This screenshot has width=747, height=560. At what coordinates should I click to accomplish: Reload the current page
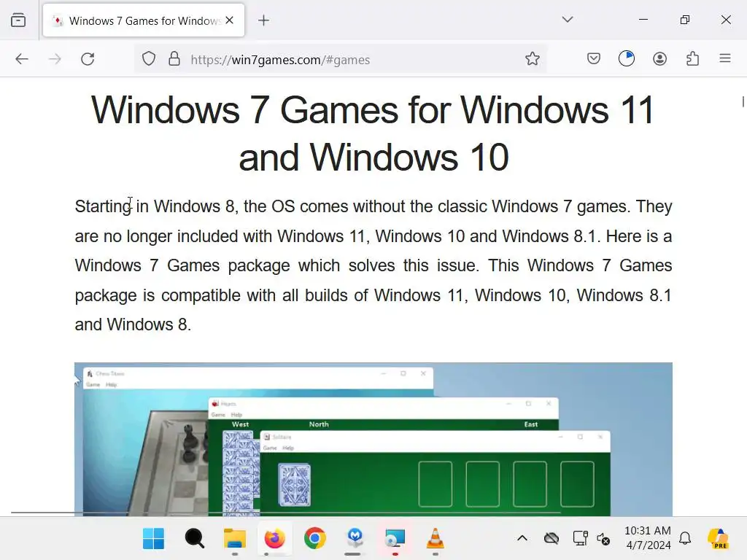[x=88, y=59]
